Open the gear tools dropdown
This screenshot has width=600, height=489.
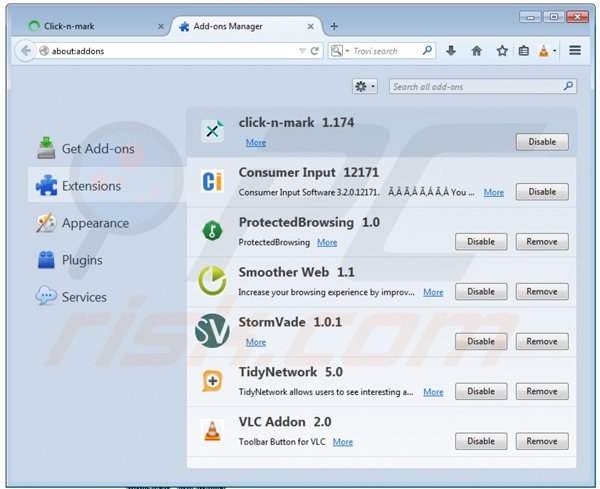point(365,86)
